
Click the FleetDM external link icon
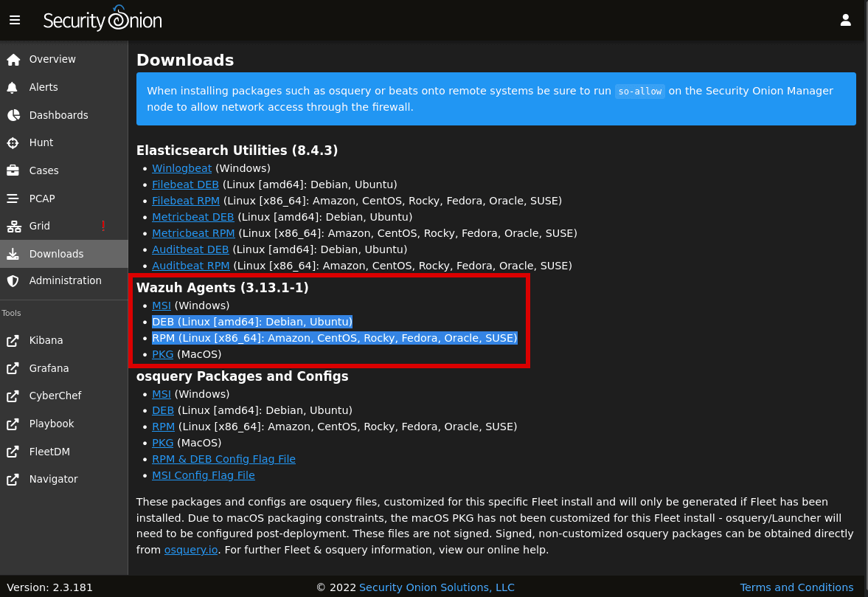(13, 452)
